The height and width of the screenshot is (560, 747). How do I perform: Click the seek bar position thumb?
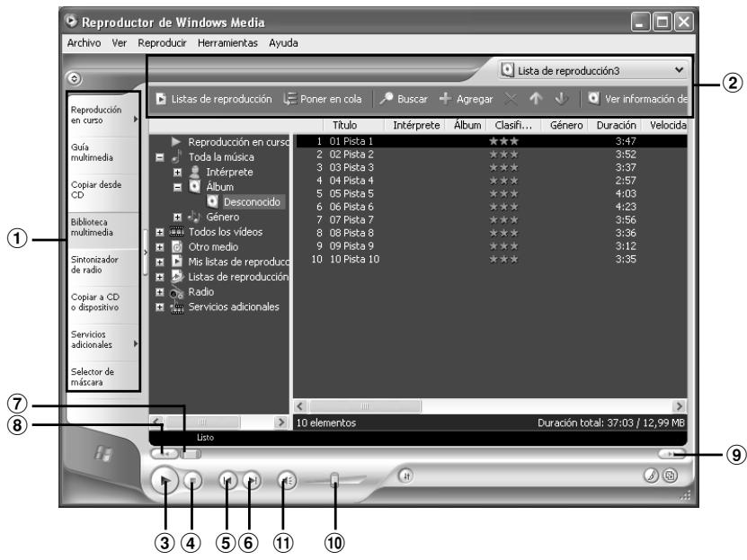point(191,454)
